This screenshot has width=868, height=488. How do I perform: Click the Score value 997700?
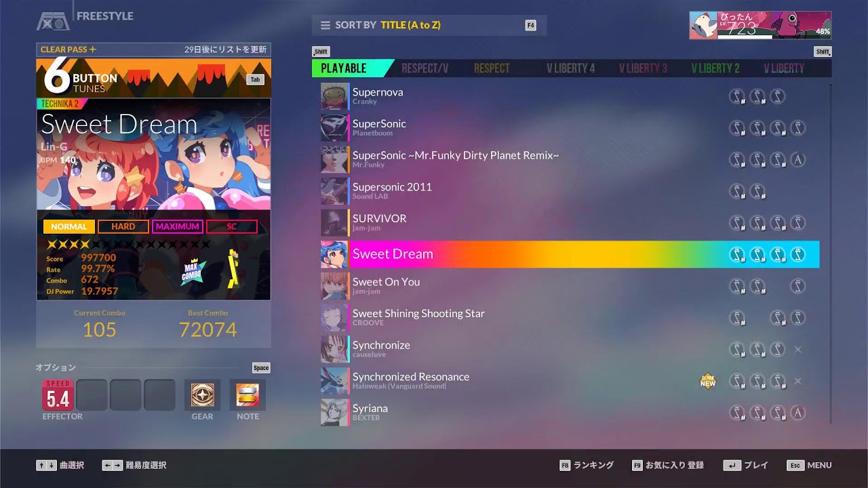pyautogui.click(x=98, y=258)
